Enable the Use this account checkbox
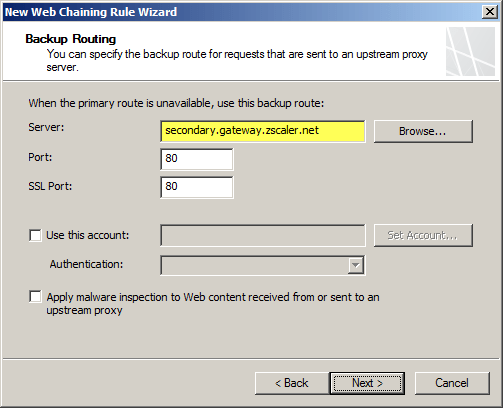503x408 pixels. (x=35, y=235)
